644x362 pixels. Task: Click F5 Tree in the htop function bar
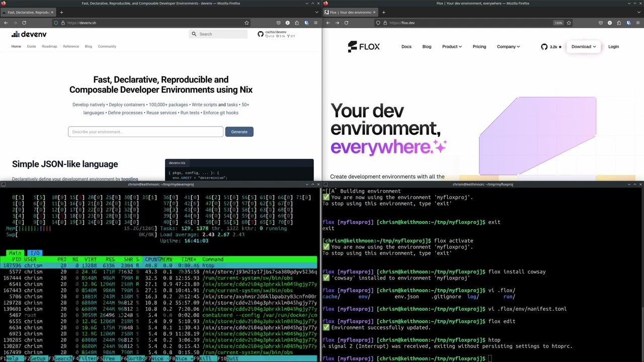point(108,358)
